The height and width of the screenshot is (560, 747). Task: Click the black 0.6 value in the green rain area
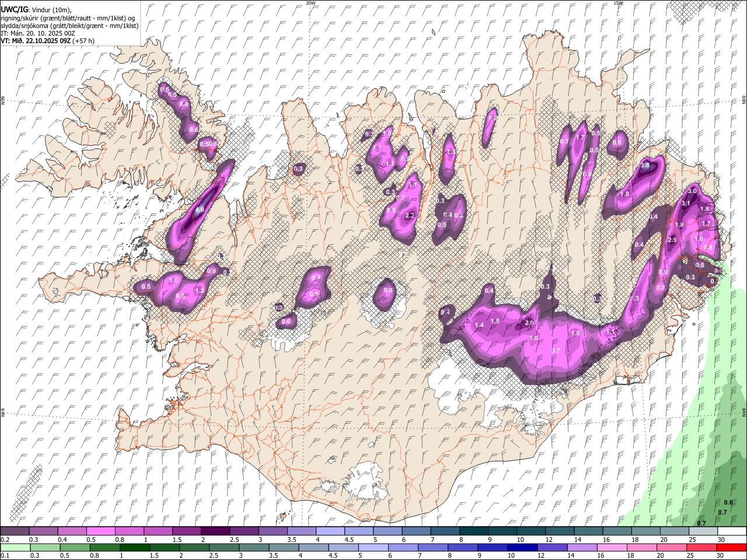coord(728,502)
